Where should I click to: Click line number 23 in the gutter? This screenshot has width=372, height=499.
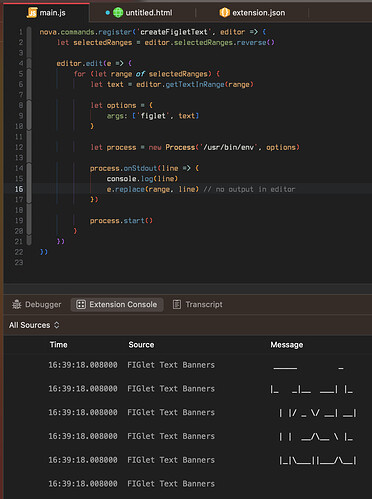(x=19, y=262)
